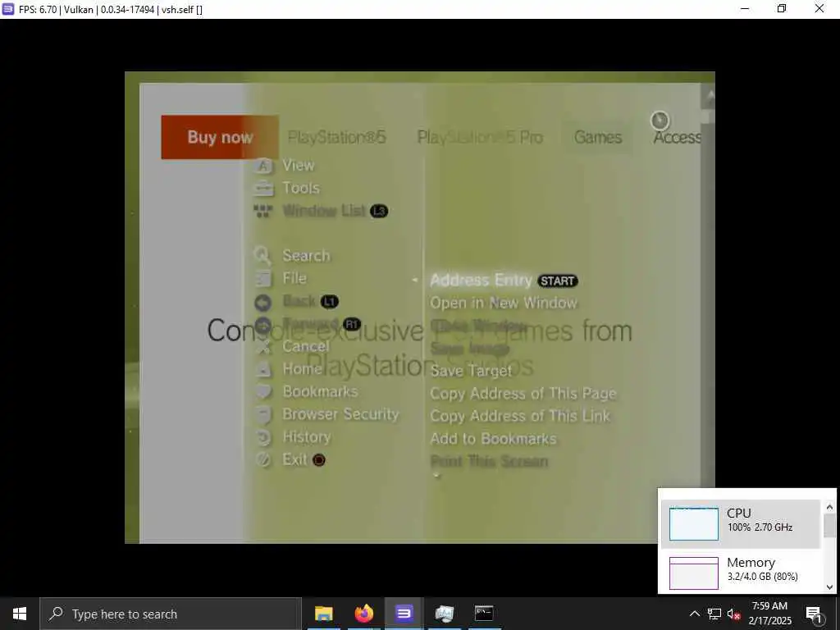Open the PlayStation®5 page tab
840x630 pixels.
pos(336,138)
